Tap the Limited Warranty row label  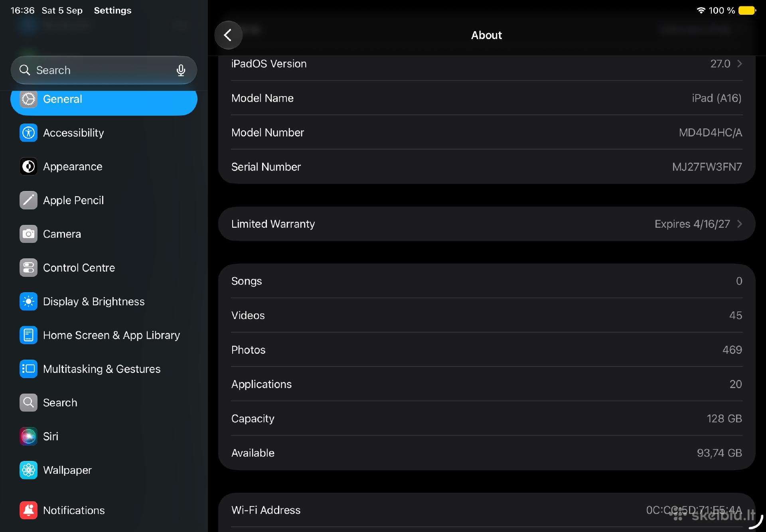click(x=273, y=224)
